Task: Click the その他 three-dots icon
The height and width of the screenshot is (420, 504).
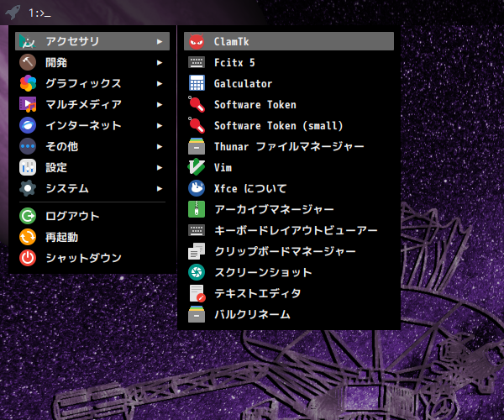Action: [28, 146]
